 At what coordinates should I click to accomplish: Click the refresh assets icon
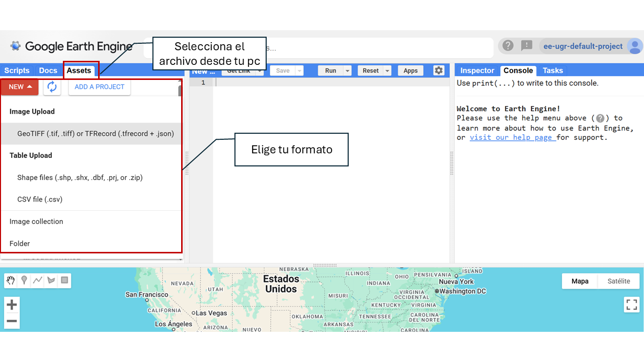pyautogui.click(x=52, y=87)
